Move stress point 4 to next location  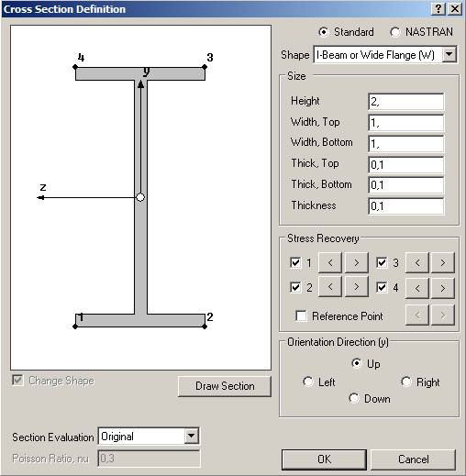click(x=443, y=288)
